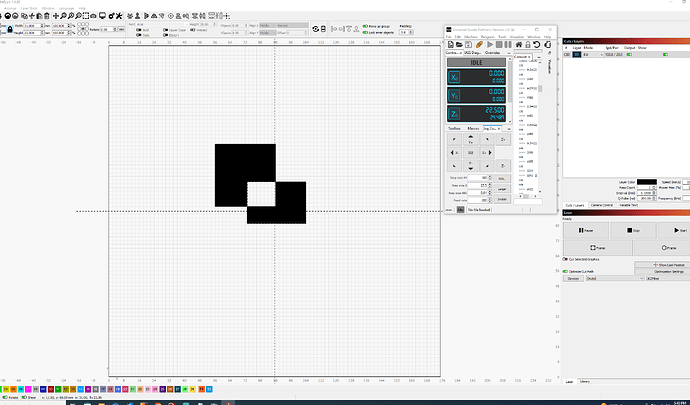The image size is (690, 405).
Task: Click the square Frame button
Action: [598, 248]
